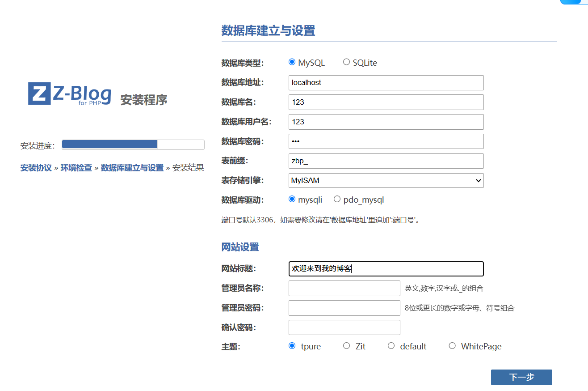This screenshot has width=588, height=391.
Task: Choose the pdo_mysql database driver
Action: (x=337, y=199)
